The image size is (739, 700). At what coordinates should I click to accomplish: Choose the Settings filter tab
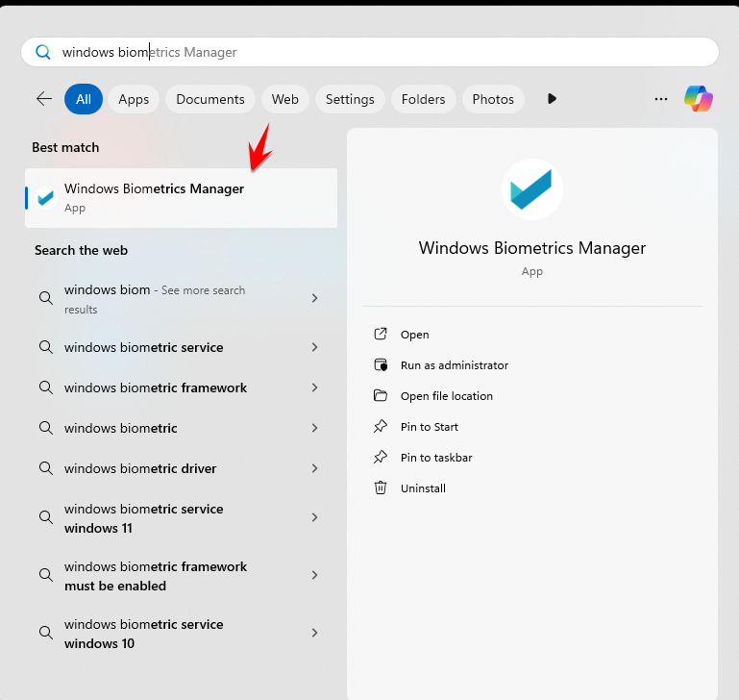pos(350,99)
